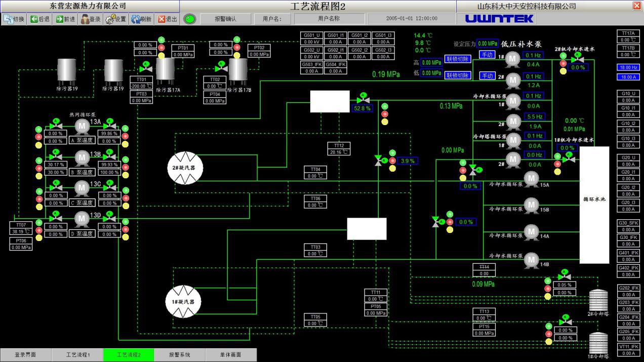Click the 用户名称 user name field
This screenshot has width=644, height=362.
(329, 19)
